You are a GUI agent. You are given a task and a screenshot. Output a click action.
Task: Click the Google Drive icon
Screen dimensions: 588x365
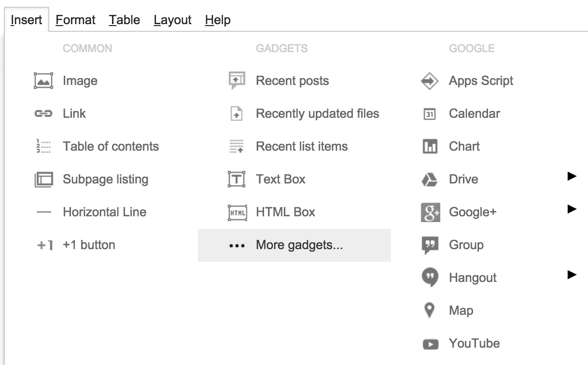(430, 180)
